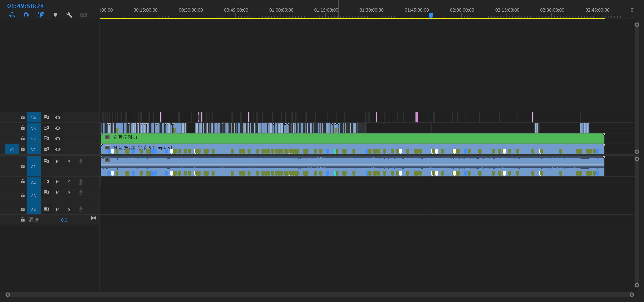This screenshot has width=644, height=302.
Task: Click the mix track output icon
Action: tap(94, 218)
